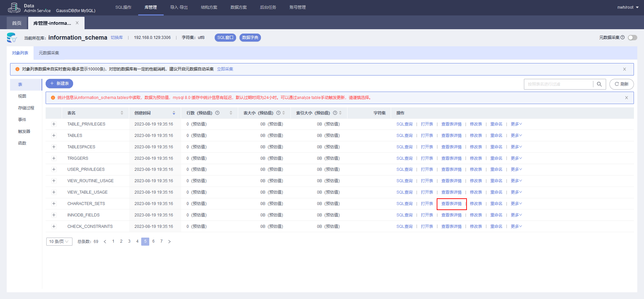
Task: Open the SQL操作 menu
Action: tap(123, 7)
